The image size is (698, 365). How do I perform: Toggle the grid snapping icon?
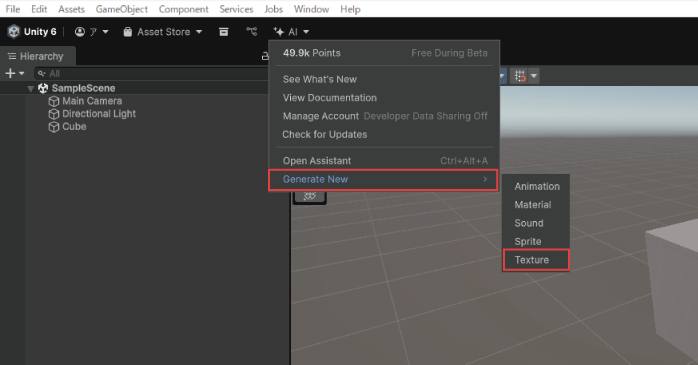pos(520,76)
